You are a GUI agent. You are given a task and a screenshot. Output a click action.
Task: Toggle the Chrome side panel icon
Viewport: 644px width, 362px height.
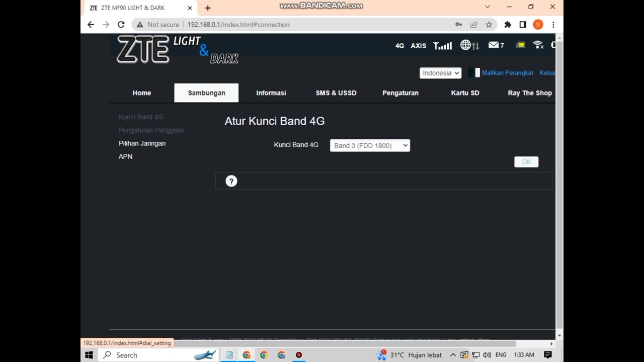click(x=523, y=24)
